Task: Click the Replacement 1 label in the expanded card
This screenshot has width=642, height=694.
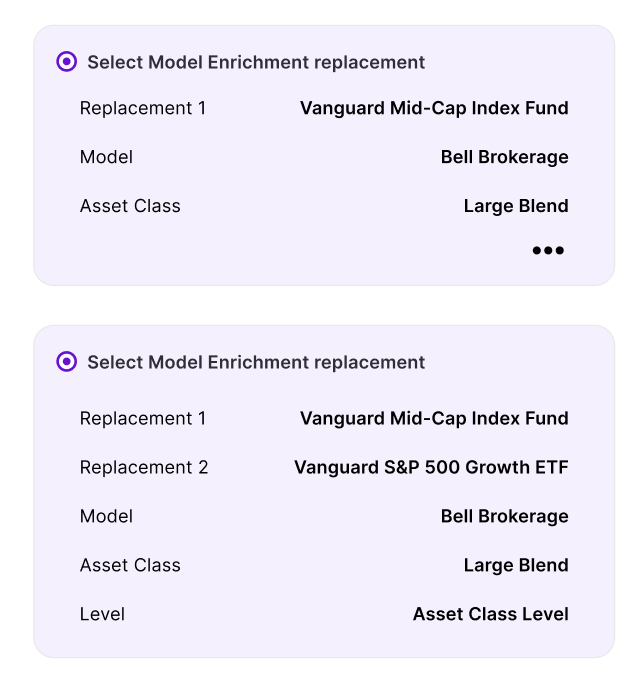Action: pyautogui.click(x=143, y=418)
